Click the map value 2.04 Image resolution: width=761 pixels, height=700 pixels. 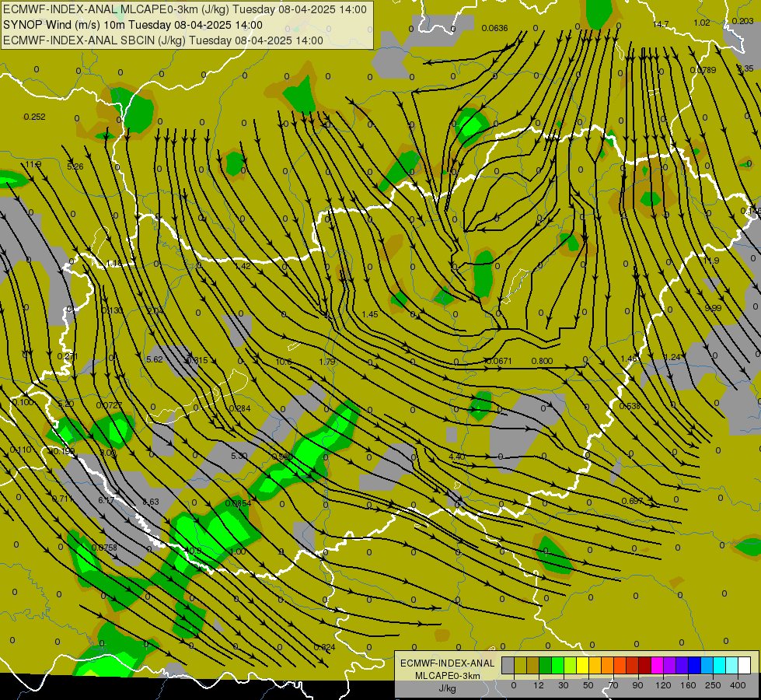155,311
